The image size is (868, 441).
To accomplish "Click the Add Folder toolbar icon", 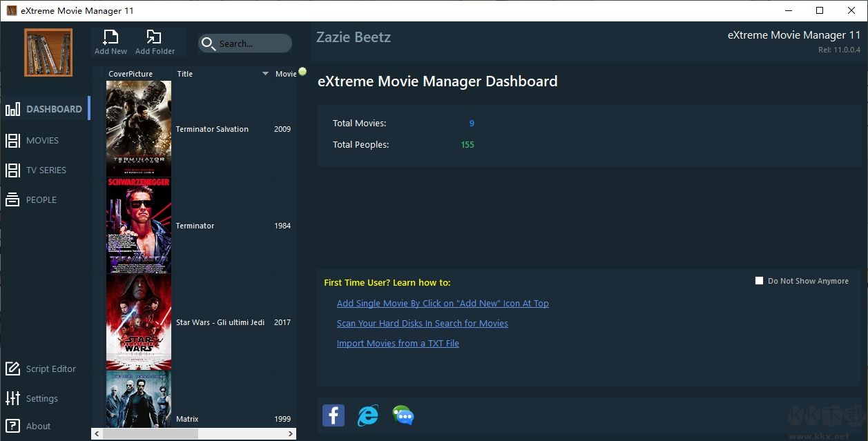I will pos(155,40).
